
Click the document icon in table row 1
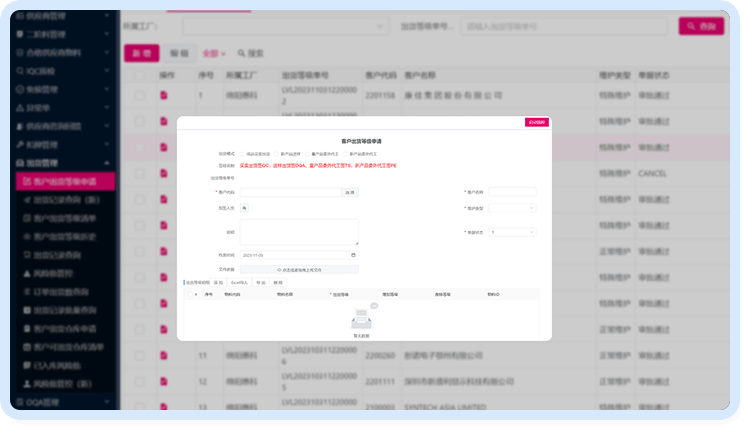[x=164, y=96]
